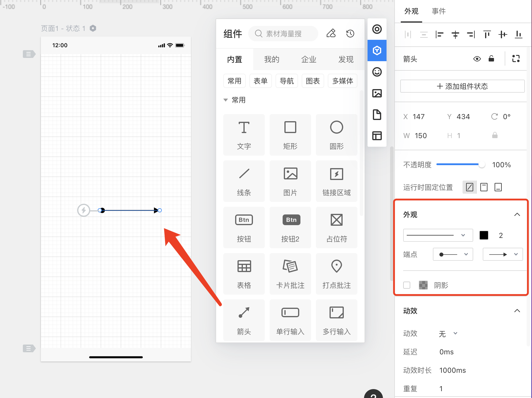Image resolution: width=532 pixels, height=398 pixels.
Task: Select the 按钮 button component
Action: [x=244, y=227]
